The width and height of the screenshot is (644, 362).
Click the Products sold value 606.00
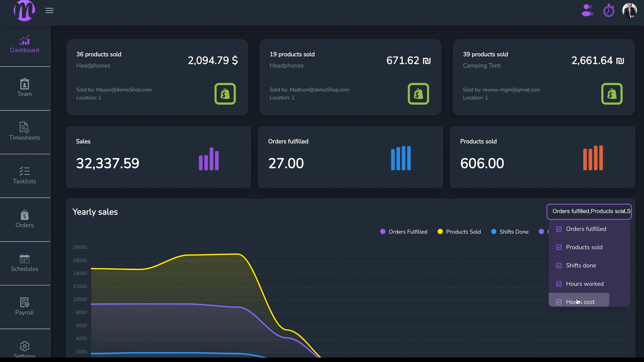click(x=482, y=163)
